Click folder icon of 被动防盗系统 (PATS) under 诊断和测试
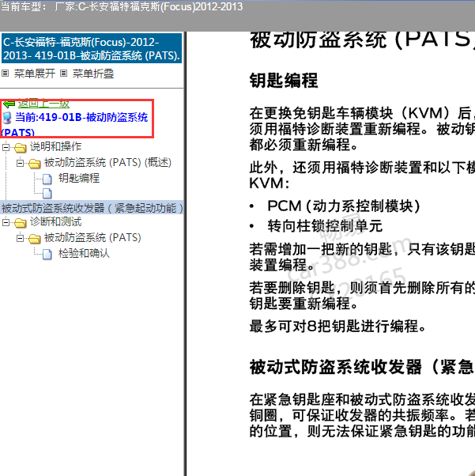This screenshot has height=476, width=475. tap(34, 239)
